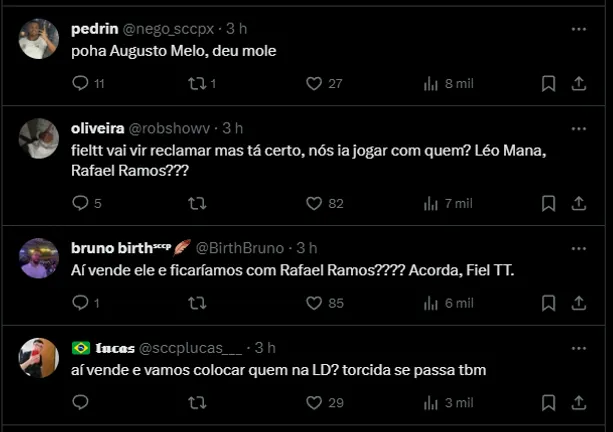Like pedrin's tweet with 27 likes
The height and width of the screenshot is (432, 613).
click(314, 84)
